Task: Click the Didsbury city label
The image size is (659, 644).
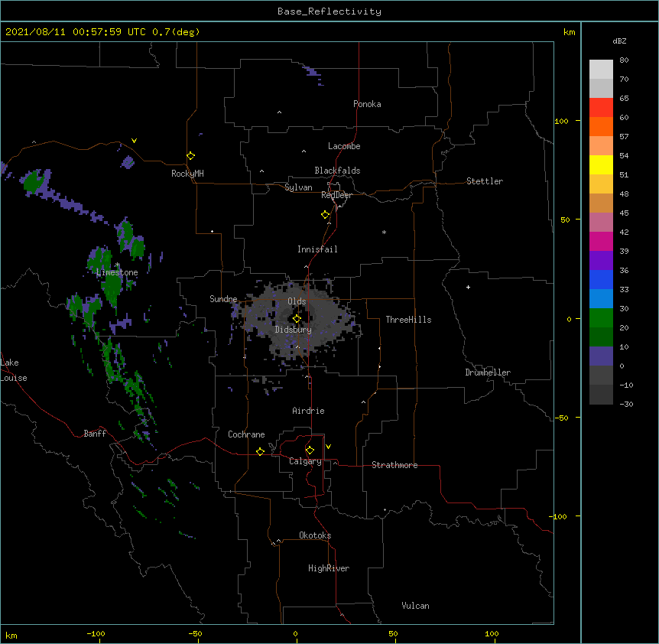Action: pos(294,330)
